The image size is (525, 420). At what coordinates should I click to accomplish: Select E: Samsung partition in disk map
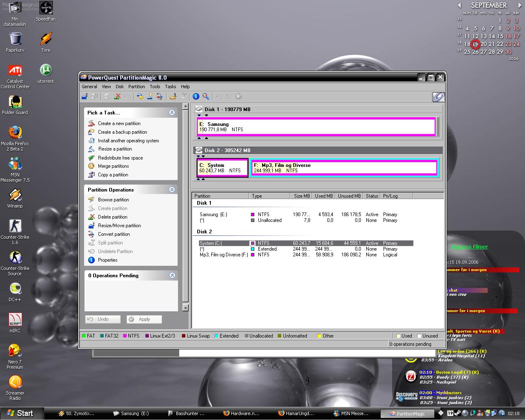[316, 127]
